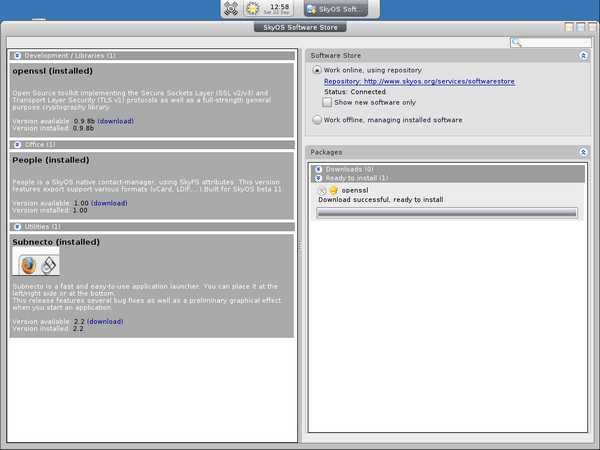Switch to SkyOS Soft... task in top panel
The height and width of the screenshot is (450, 600).
coord(336,9)
